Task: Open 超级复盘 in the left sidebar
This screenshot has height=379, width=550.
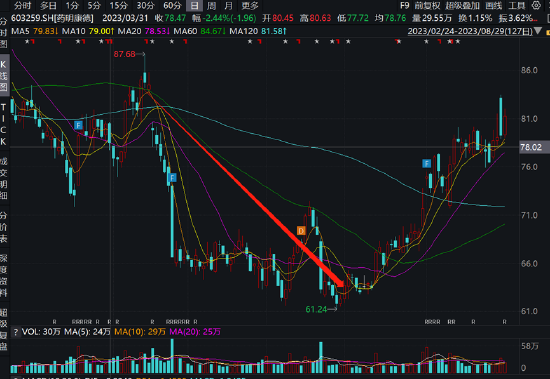Action: 4,329
